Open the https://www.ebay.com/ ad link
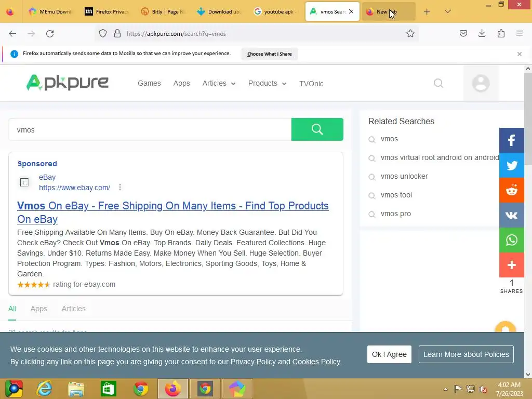Screen dimensions: 532x399 [x=74, y=188]
